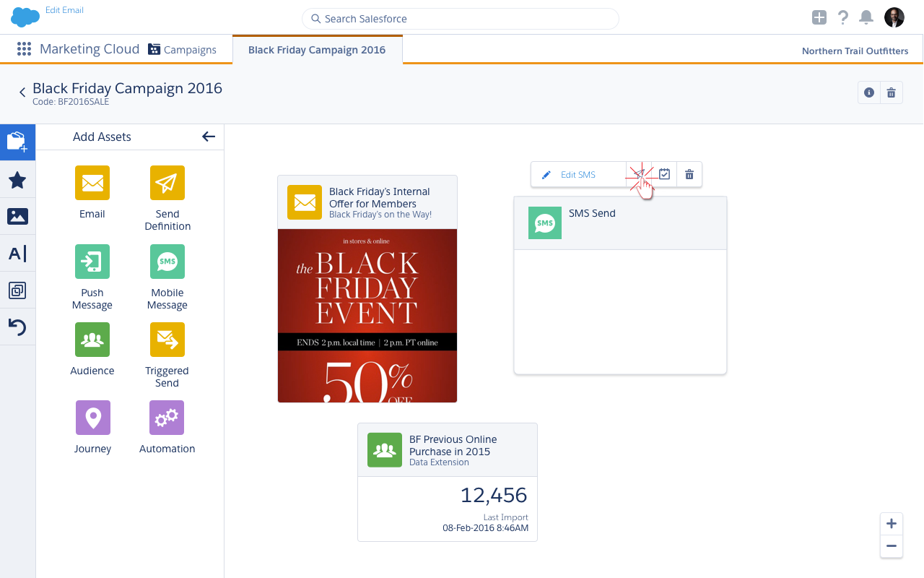Zoom out the canvas with minus button
924x578 pixels.
[892, 546]
